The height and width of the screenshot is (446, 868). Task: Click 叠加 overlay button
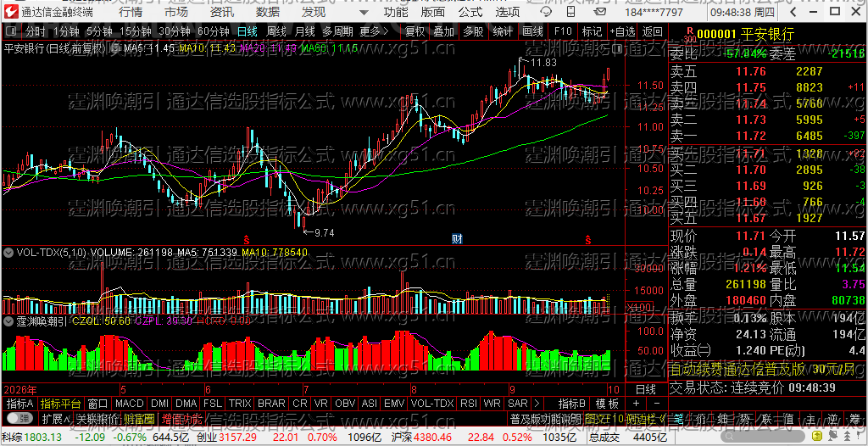pos(443,31)
